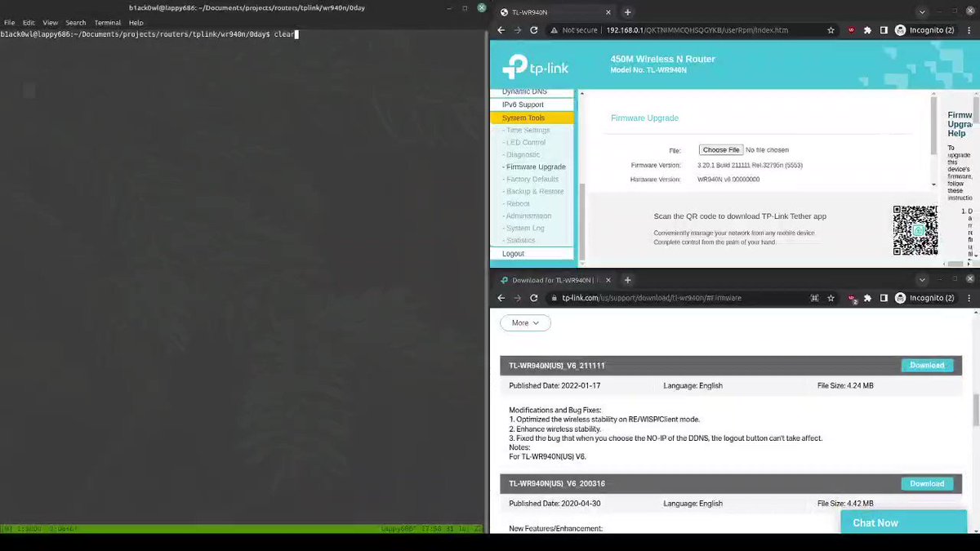The image size is (980, 551).
Task: Open tab search chevron in tp-link.com window
Action: (922, 280)
